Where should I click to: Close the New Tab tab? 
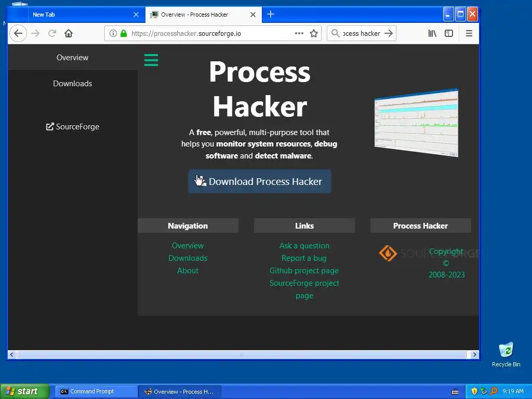pyautogui.click(x=136, y=15)
